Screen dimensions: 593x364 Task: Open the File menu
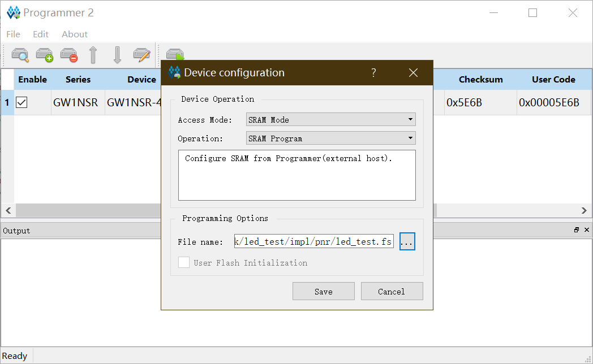pyautogui.click(x=13, y=34)
